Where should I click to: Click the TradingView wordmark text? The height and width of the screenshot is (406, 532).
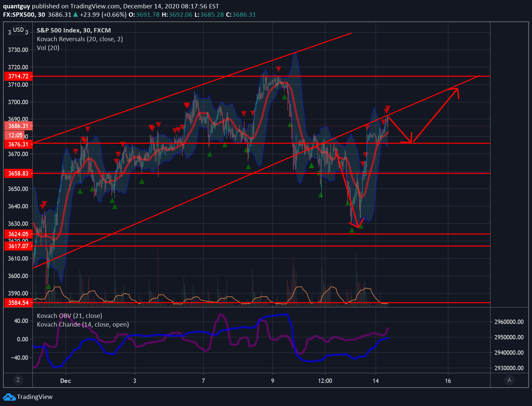click(35, 397)
